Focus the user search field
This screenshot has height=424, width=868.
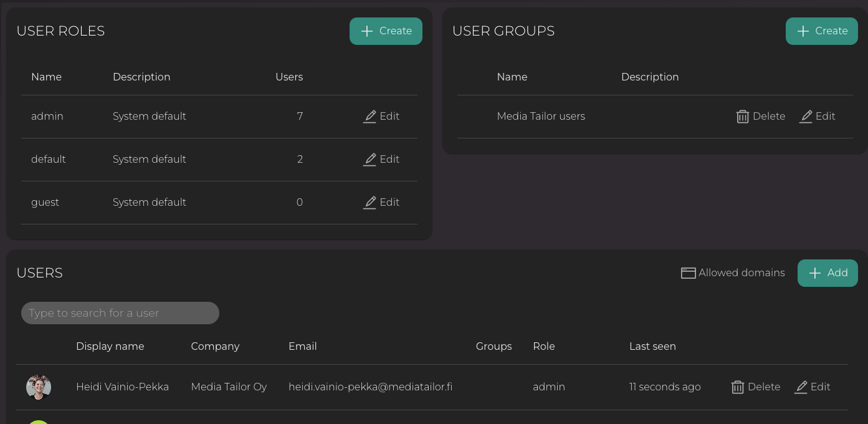pyautogui.click(x=120, y=313)
